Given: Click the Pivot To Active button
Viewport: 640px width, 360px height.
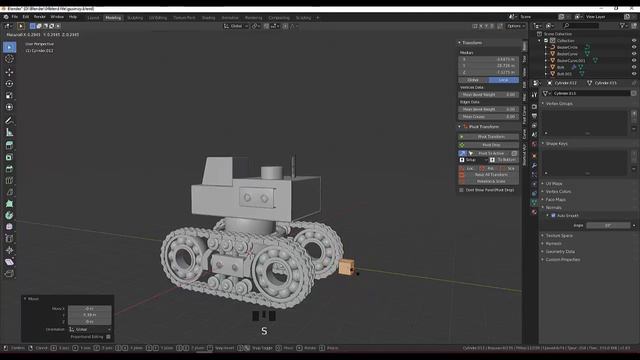Looking at the screenshot, I should click(x=491, y=153).
